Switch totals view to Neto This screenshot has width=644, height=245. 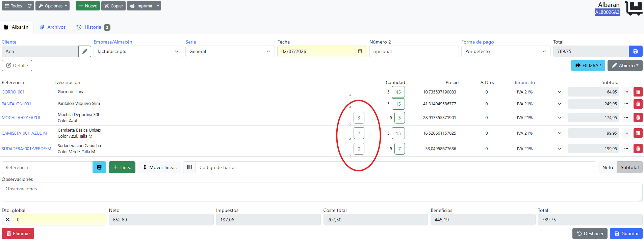pyautogui.click(x=608, y=167)
